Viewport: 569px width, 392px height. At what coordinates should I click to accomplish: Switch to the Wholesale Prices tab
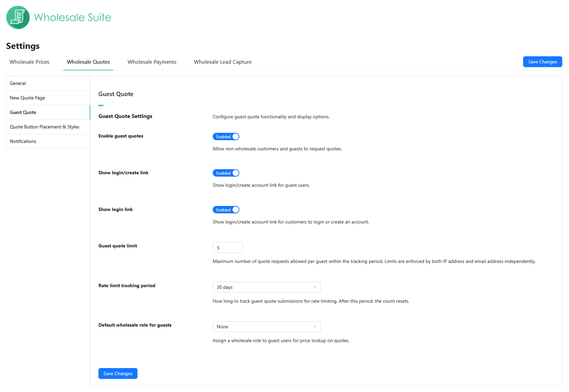[29, 62]
